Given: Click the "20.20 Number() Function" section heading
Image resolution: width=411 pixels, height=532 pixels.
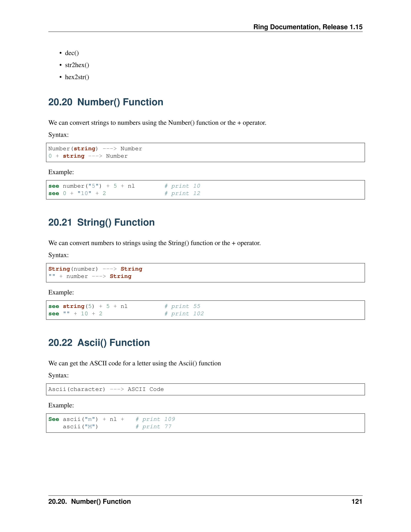Looking at the screenshot, I should click(x=106, y=102).
